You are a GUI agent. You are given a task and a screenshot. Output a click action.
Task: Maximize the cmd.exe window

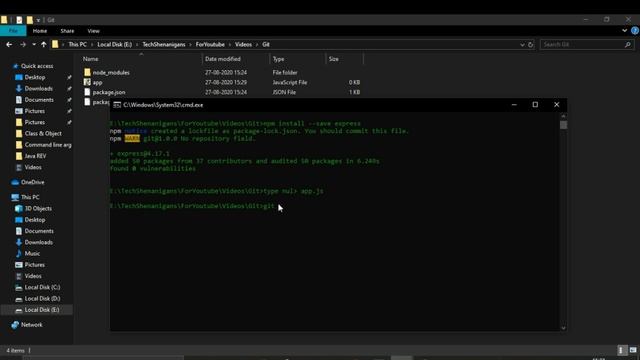[535, 105]
